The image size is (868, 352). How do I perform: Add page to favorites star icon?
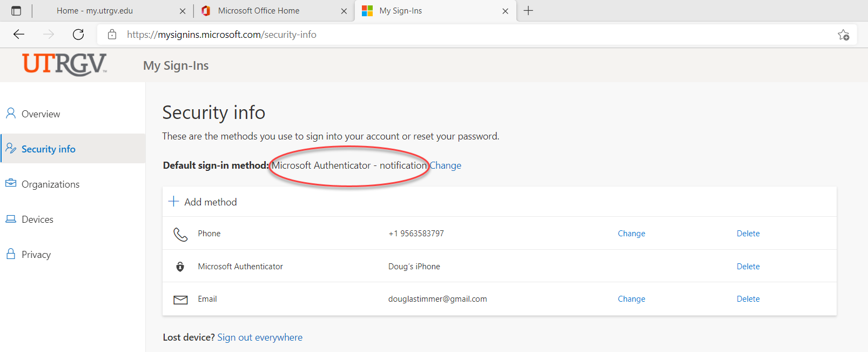843,35
